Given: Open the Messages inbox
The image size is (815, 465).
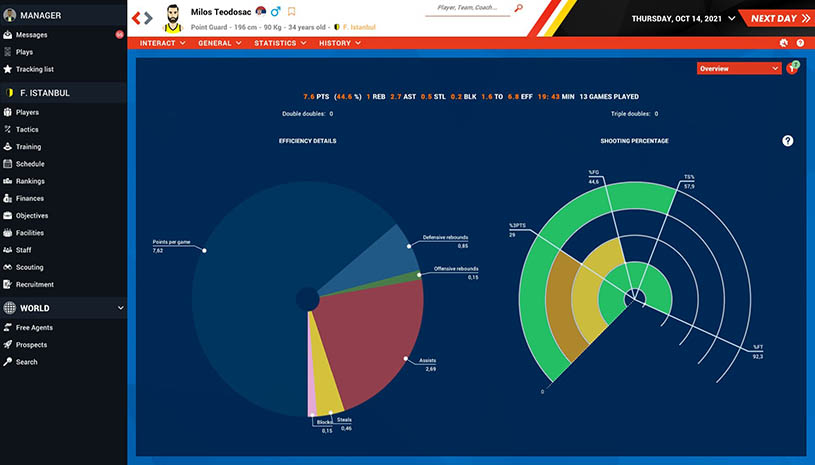Looking at the screenshot, I should [x=32, y=34].
